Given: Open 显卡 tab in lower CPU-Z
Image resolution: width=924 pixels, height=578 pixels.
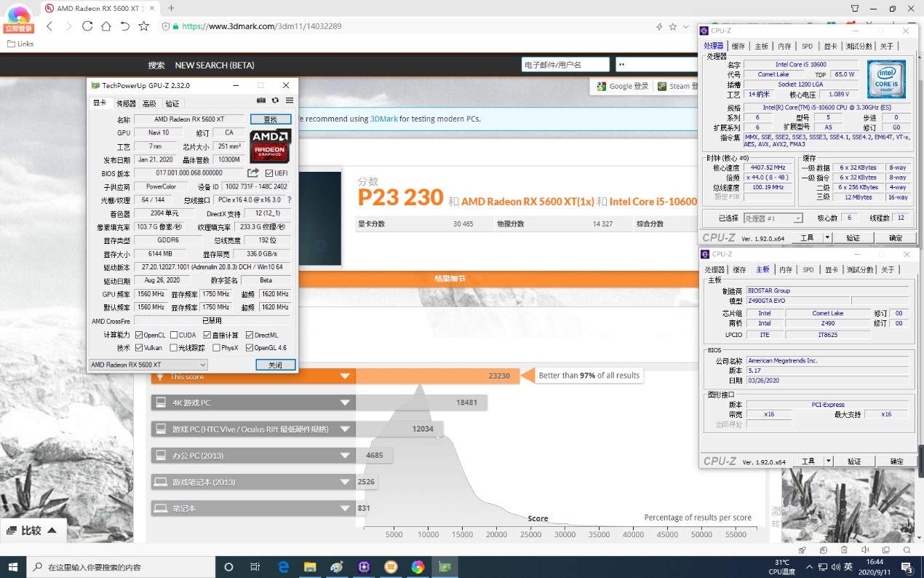Looking at the screenshot, I should 832,269.
